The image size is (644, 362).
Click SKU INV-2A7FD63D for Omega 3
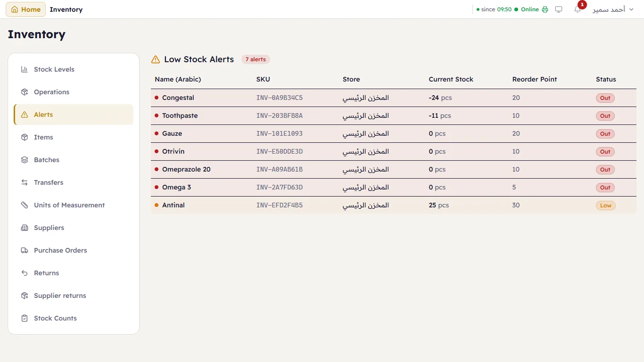(280, 187)
